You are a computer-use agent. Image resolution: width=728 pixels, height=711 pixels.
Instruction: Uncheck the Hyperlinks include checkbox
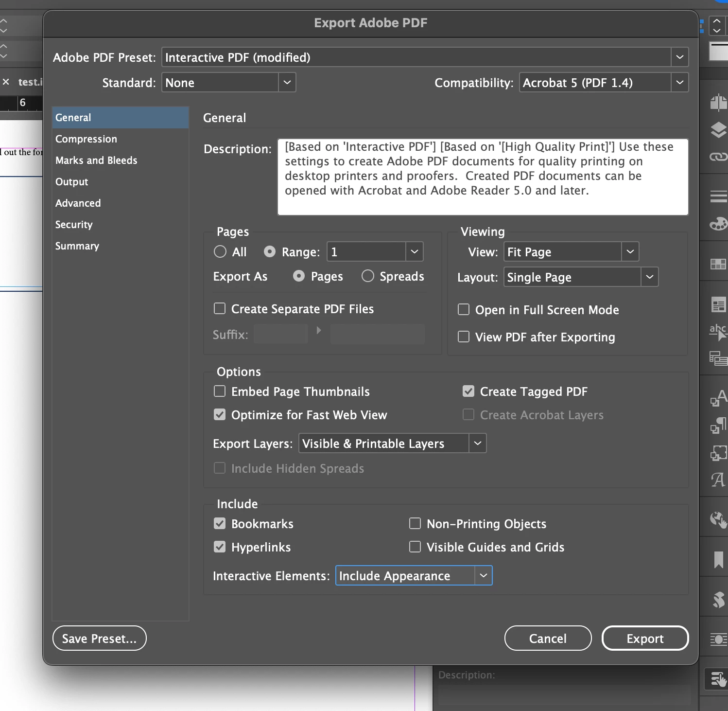tap(220, 547)
